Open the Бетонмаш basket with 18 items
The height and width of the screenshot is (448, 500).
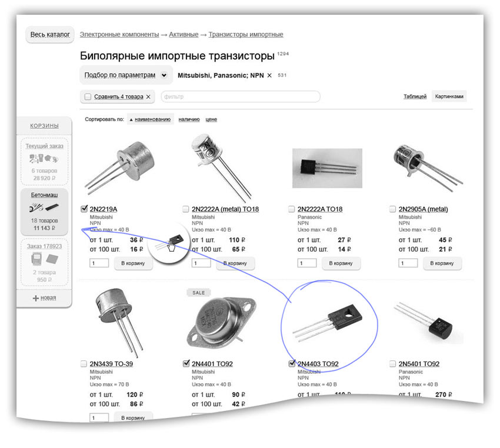[44, 210]
